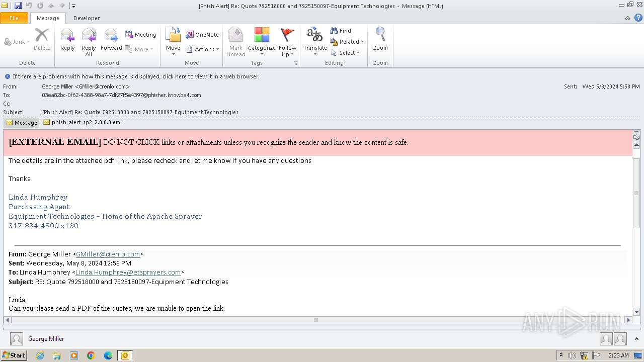The height and width of the screenshot is (362, 644).
Task: Switch to the Message ribbon tab
Action: [48, 18]
